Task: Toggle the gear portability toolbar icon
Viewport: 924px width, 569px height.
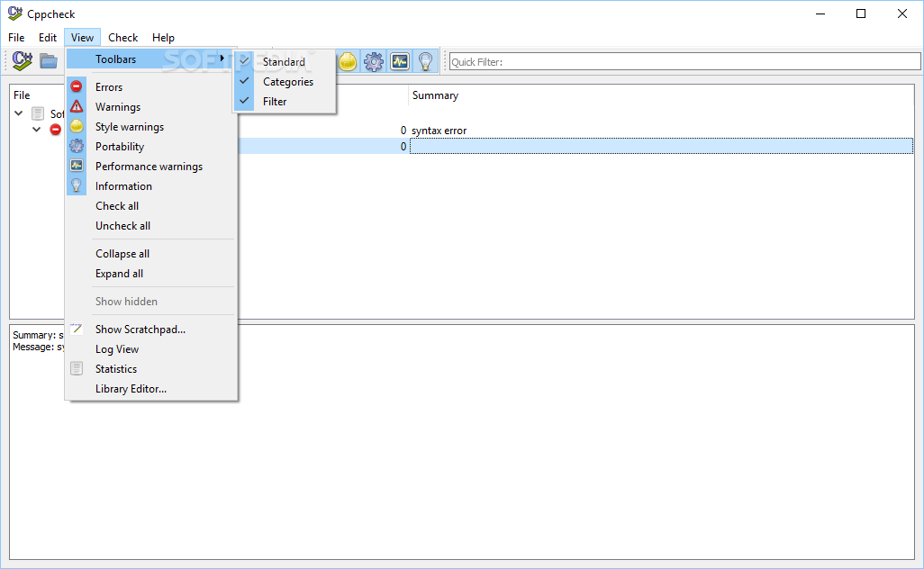Action: coord(374,61)
